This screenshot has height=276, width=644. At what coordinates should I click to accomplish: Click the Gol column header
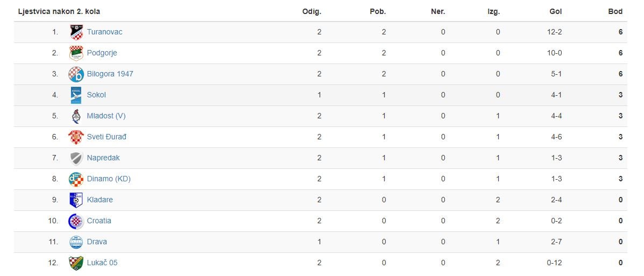pos(556,11)
